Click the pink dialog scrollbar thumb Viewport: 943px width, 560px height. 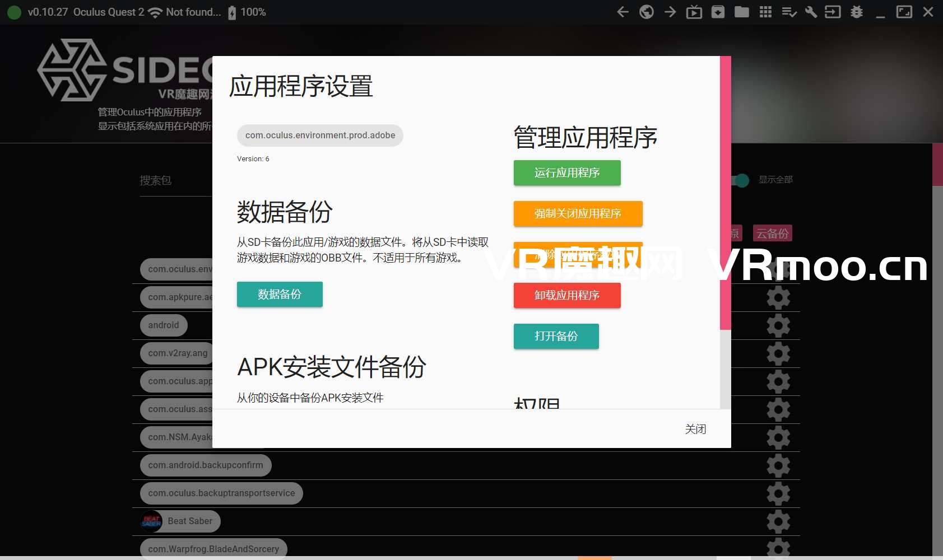[x=726, y=193]
